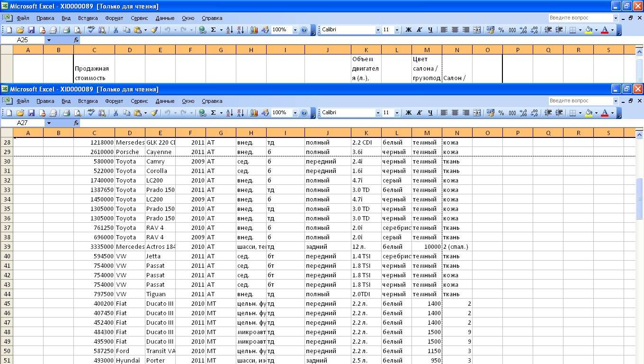The width and height of the screenshot is (644, 364).
Task: Select column K header in the lower window
Action: 366,133
